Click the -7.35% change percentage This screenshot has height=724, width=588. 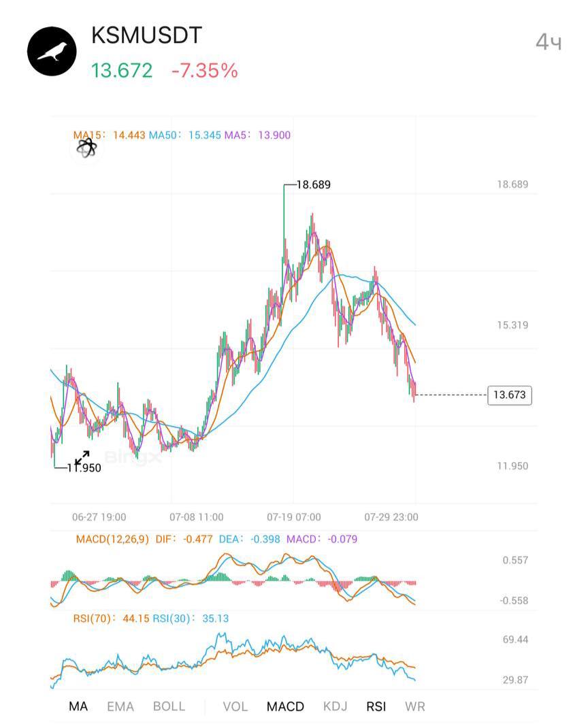pos(205,71)
